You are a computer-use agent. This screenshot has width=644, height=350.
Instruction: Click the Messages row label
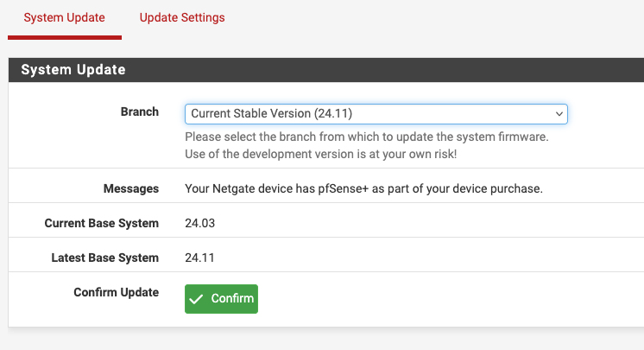click(131, 188)
